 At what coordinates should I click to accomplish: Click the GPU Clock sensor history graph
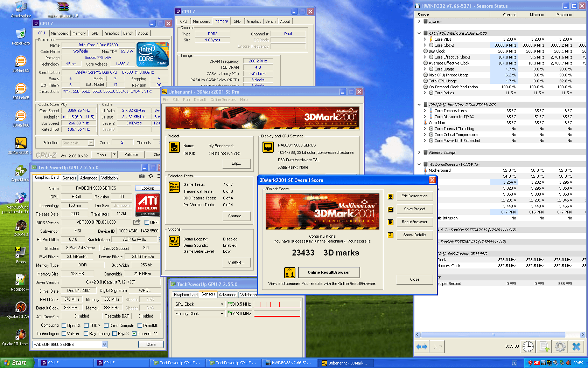click(277, 304)
